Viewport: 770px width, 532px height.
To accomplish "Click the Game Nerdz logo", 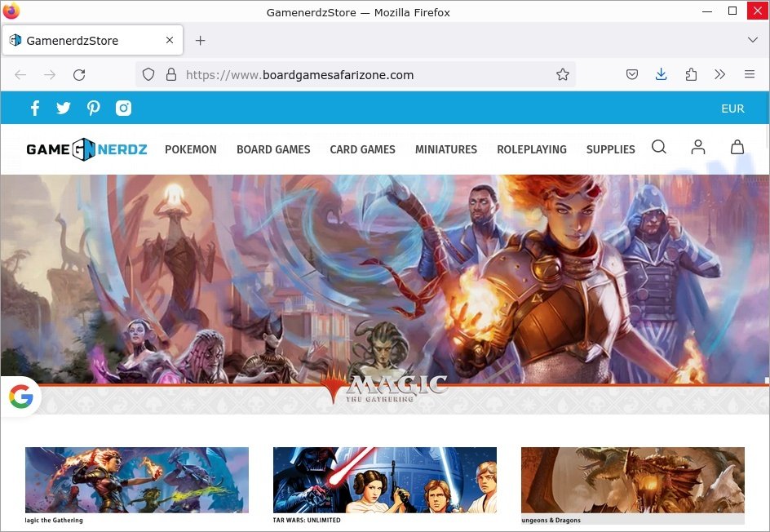I will 87,149.
